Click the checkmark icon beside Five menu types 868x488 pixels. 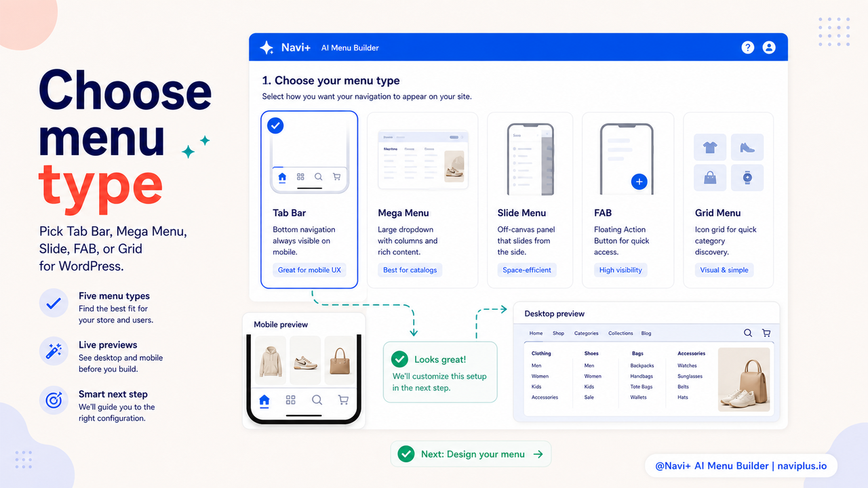coord(54,303)
